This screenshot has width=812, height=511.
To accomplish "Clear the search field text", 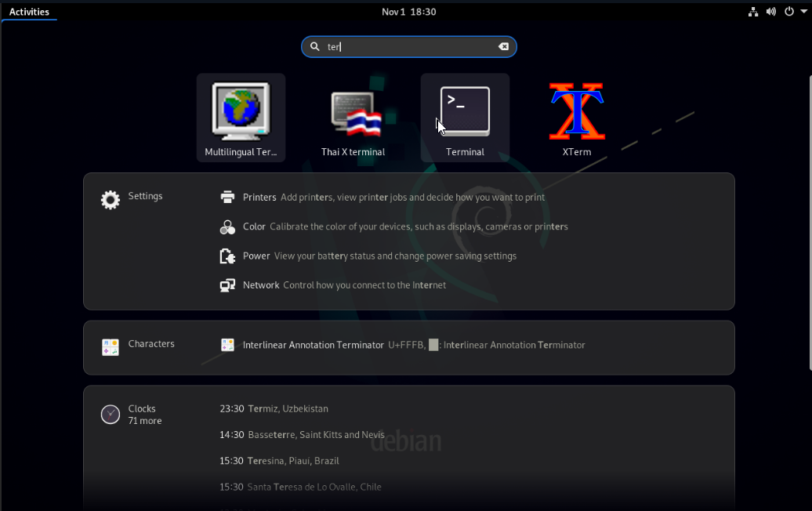I will coord(504,47).
